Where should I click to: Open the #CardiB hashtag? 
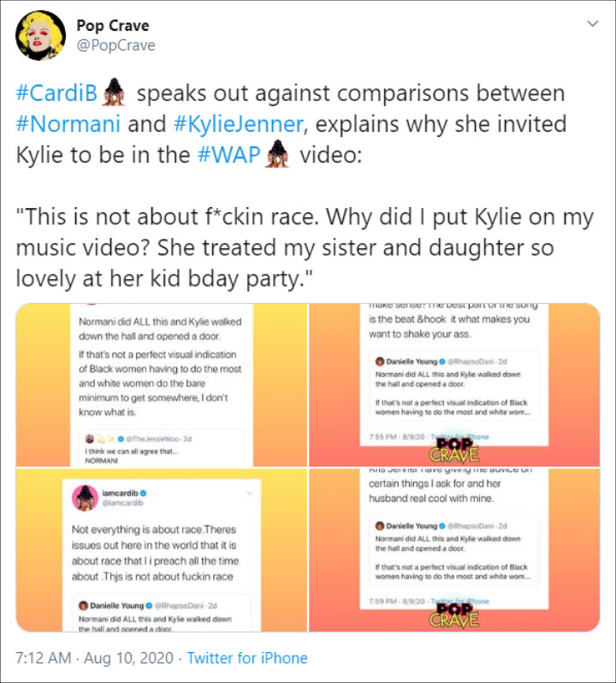56,92
